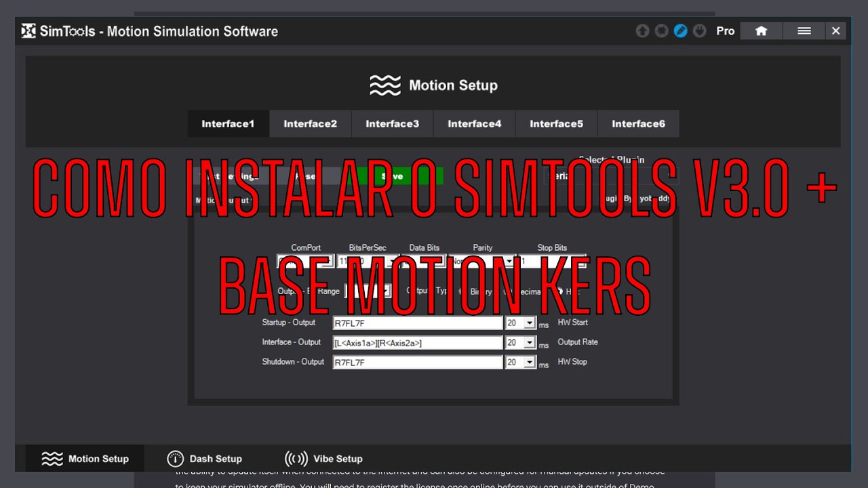Image resolution: width=868 pixels, height=488 pixels.
Task: Expand the Shutdown Output ms dropdown
Action: coord(530,363)
